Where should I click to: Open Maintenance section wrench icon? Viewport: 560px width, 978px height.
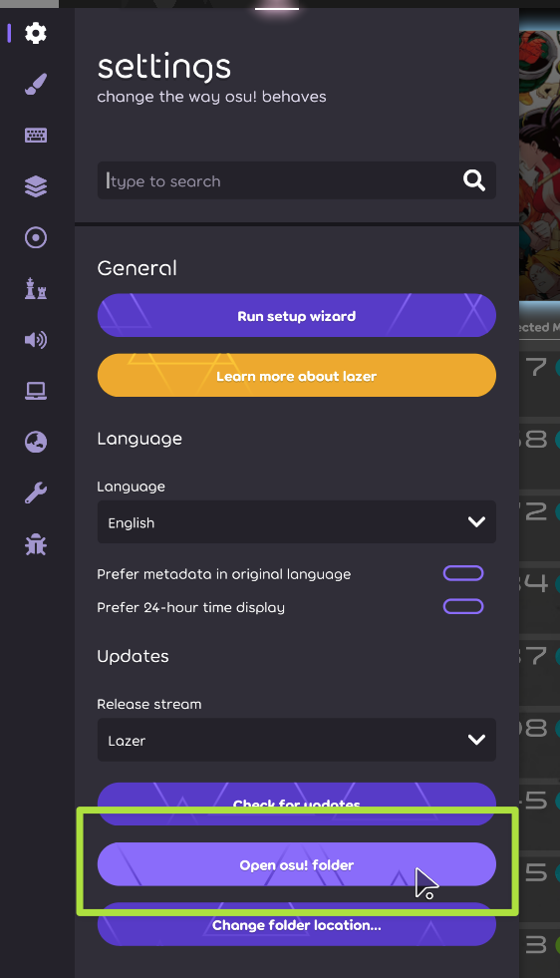[x=36, y=492]
